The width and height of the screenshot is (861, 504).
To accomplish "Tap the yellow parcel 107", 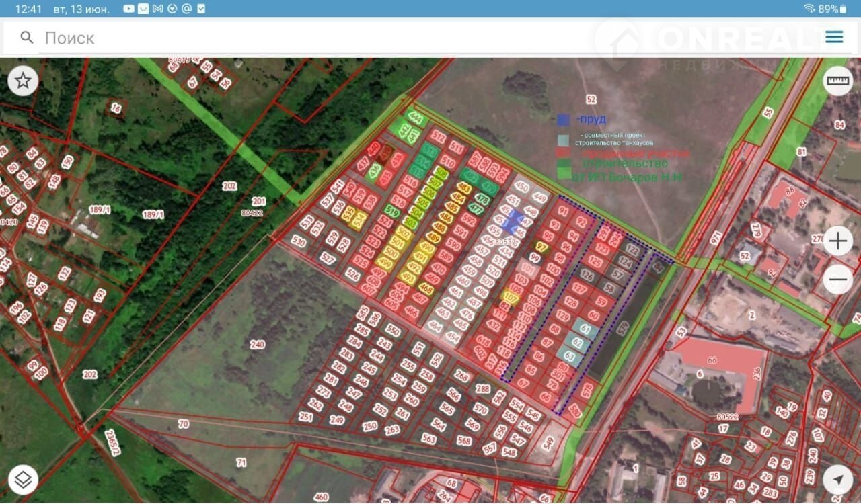I will [x=511, y=296].
